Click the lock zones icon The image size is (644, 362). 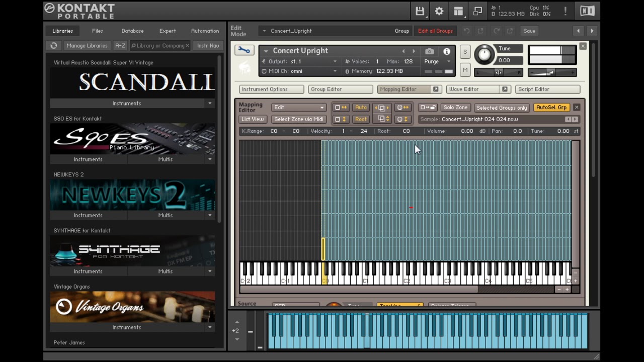pos(428,108)
